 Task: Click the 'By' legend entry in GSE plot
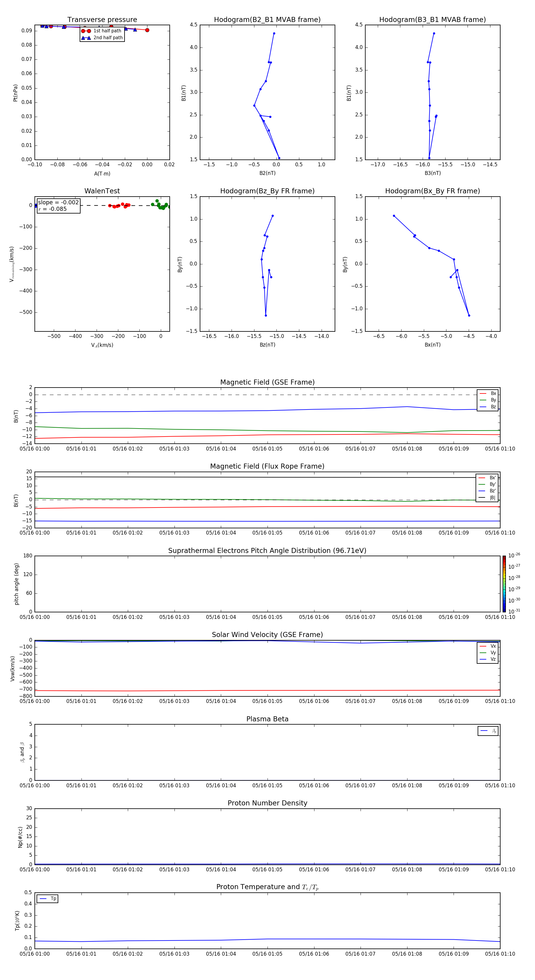tap(488, 400)
